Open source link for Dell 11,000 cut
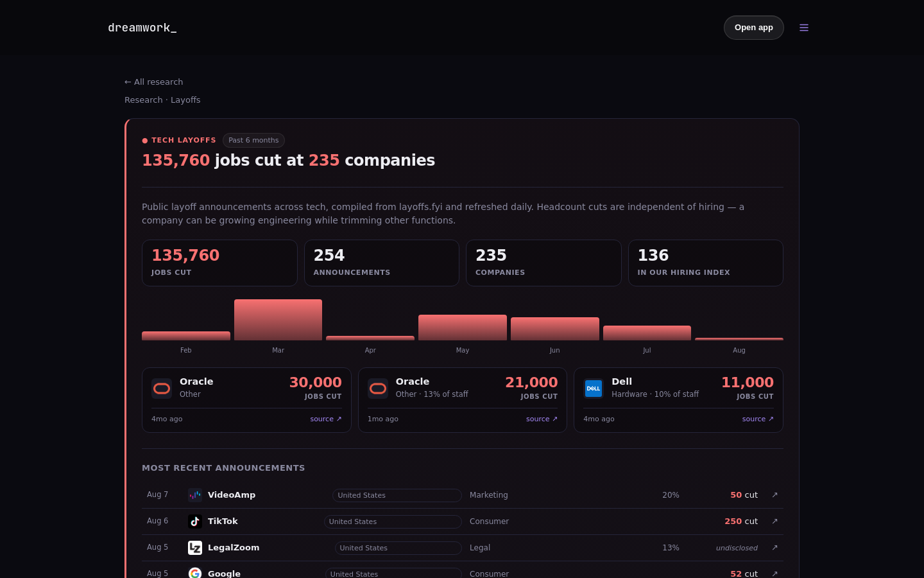924x578 pixels. coord(758,419)
